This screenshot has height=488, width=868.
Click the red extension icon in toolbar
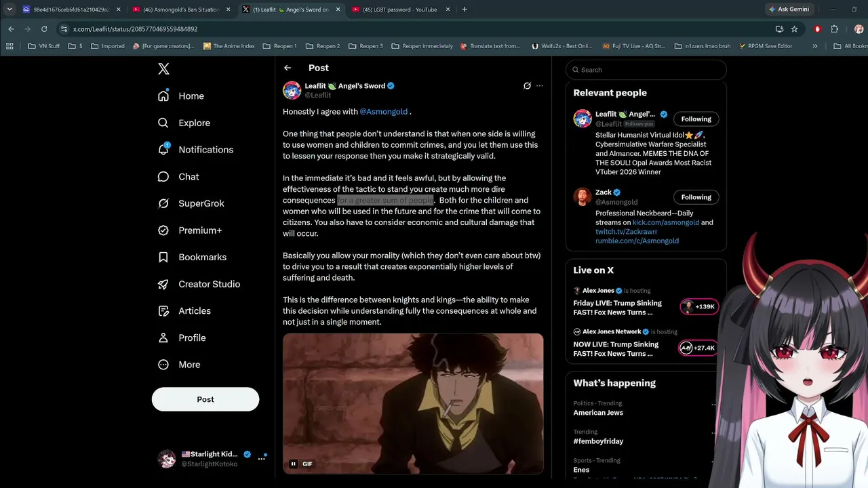(x=817, y=29)
